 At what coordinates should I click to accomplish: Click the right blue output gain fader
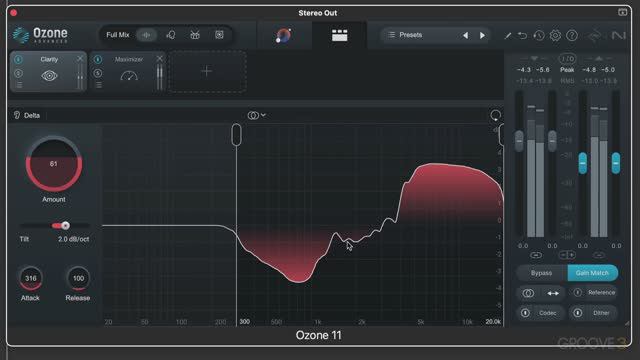coord(616,163)
